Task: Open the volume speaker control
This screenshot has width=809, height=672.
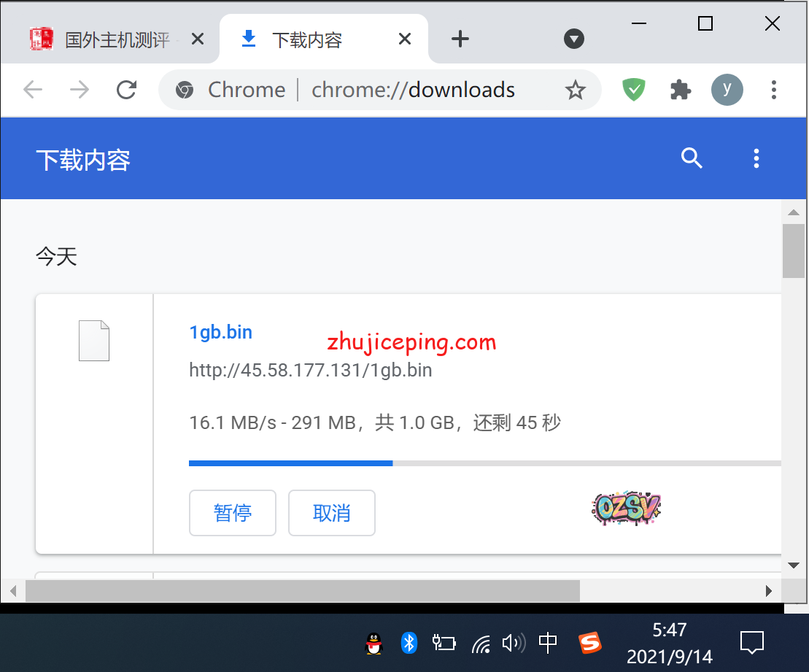Action: coord(514,643)
